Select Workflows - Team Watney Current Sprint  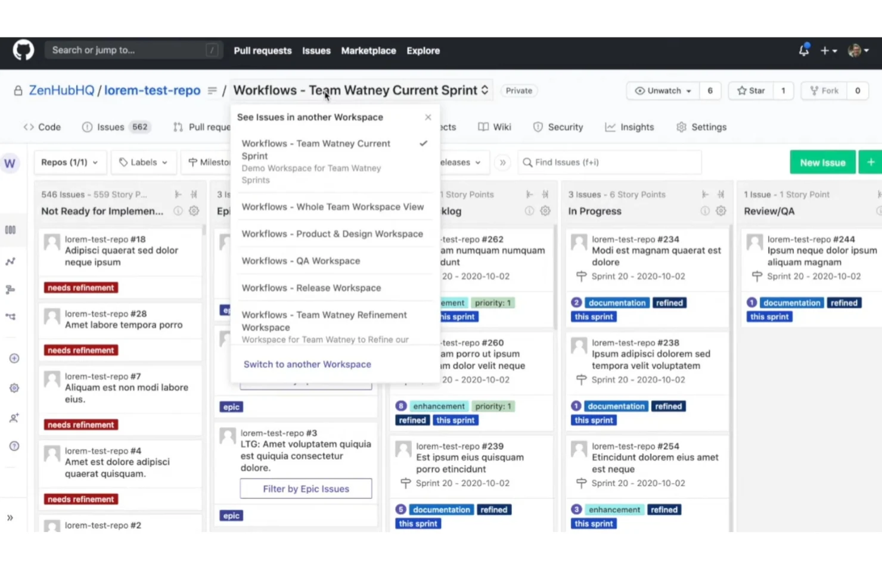click(334, 161)
